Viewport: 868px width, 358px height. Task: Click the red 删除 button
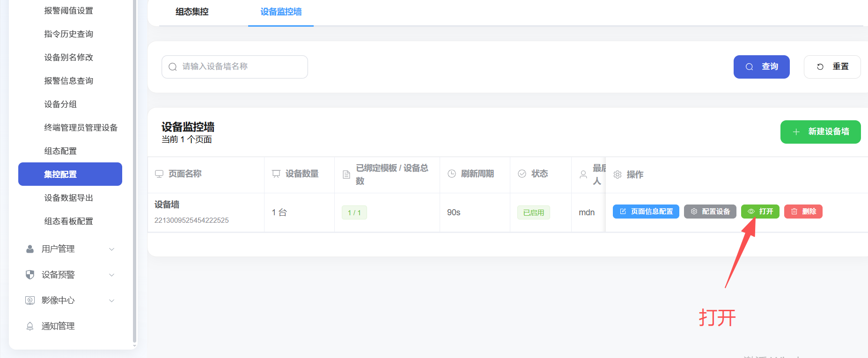point(803,212)
